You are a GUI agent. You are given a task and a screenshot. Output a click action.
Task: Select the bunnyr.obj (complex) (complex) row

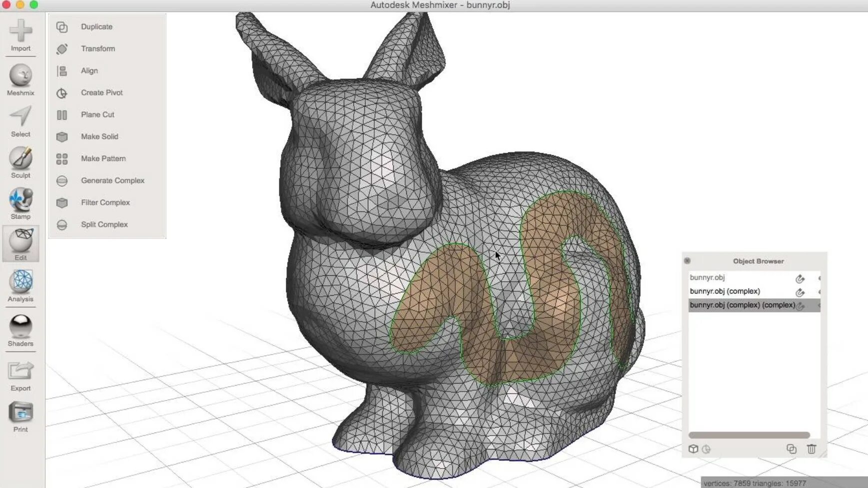pos(754,305)
